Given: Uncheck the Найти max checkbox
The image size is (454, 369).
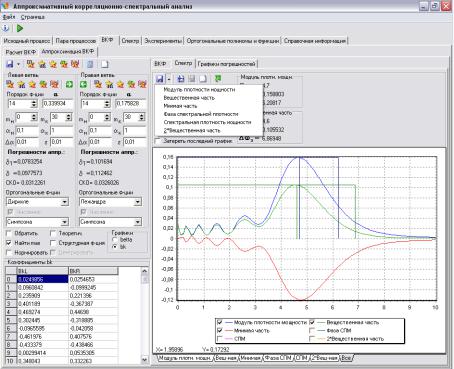Looking at the screenshot, I should coord(9,243).
